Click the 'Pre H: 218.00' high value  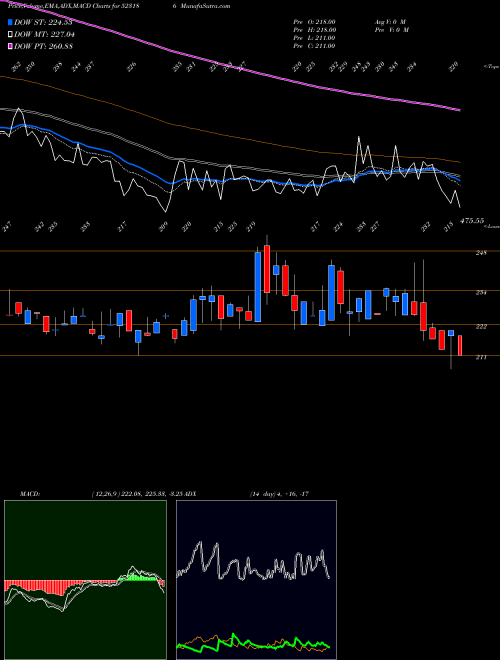(314, 30)
